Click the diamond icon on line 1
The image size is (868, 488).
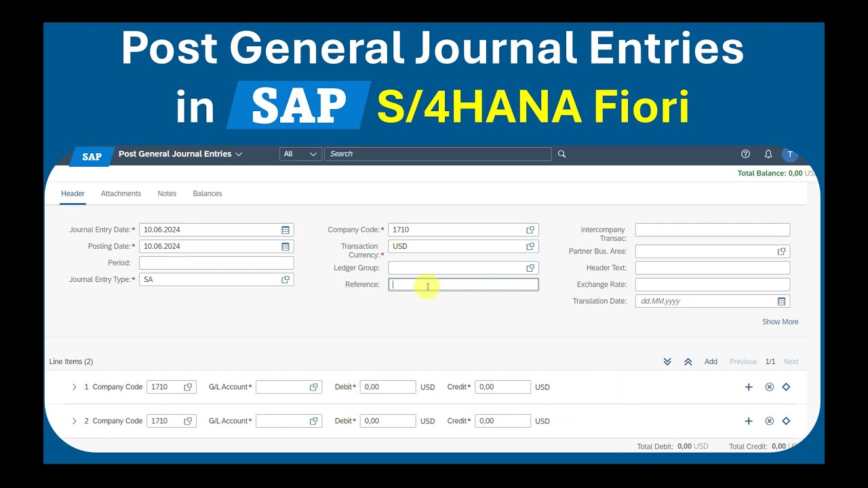coord(786,387)
